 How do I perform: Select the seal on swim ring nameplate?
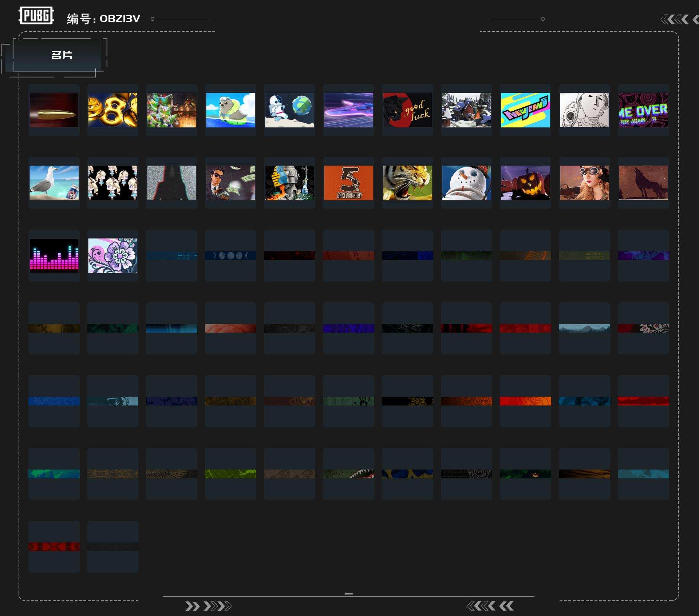point(231,110)
